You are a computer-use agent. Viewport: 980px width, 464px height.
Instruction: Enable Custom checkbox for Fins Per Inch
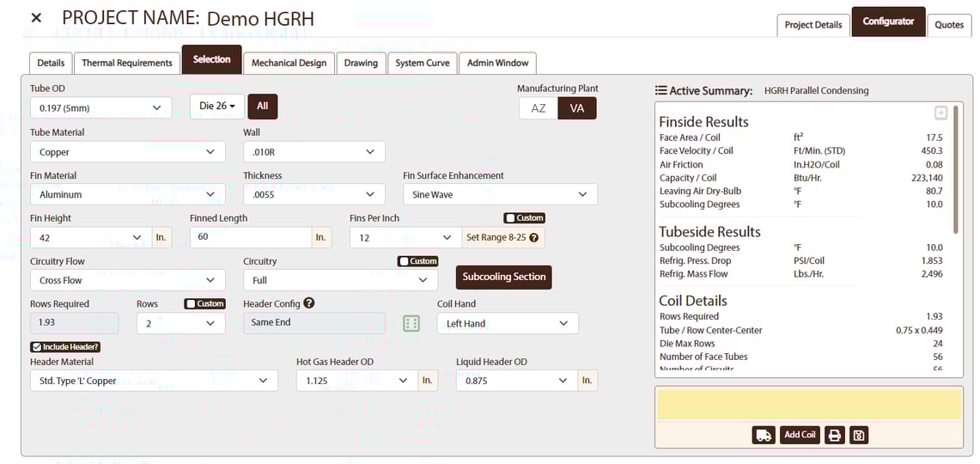point(510,218)
